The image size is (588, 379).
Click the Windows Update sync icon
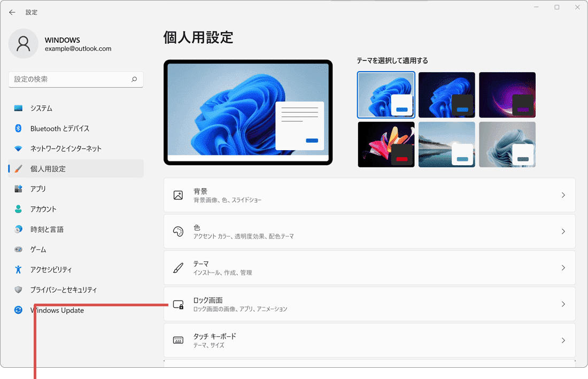coord(19,310)
